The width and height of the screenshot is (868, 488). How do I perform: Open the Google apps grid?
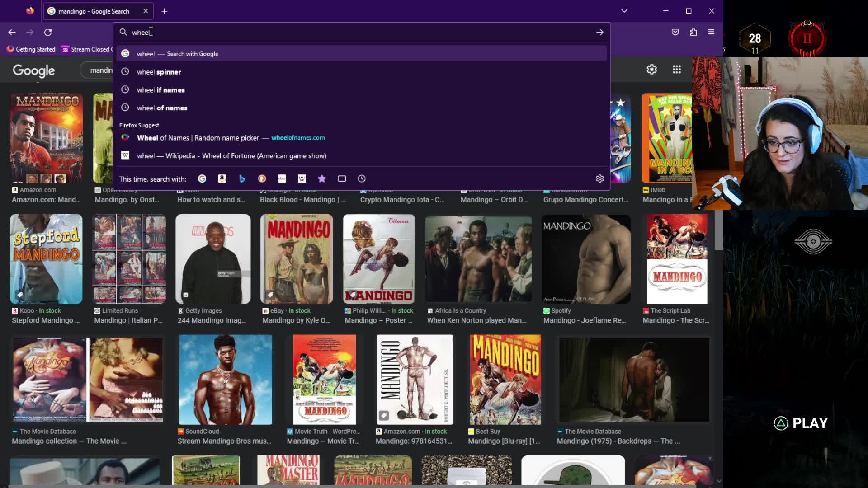click(677, 70)
